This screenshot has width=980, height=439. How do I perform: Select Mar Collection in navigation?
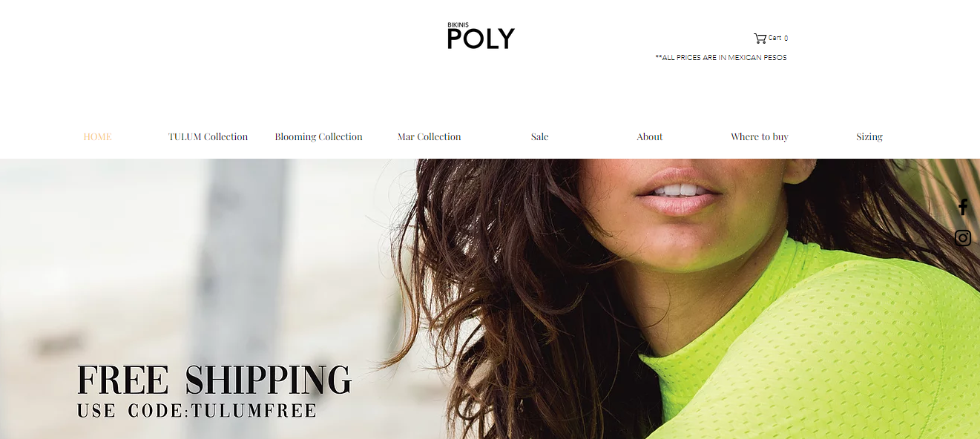429,136
